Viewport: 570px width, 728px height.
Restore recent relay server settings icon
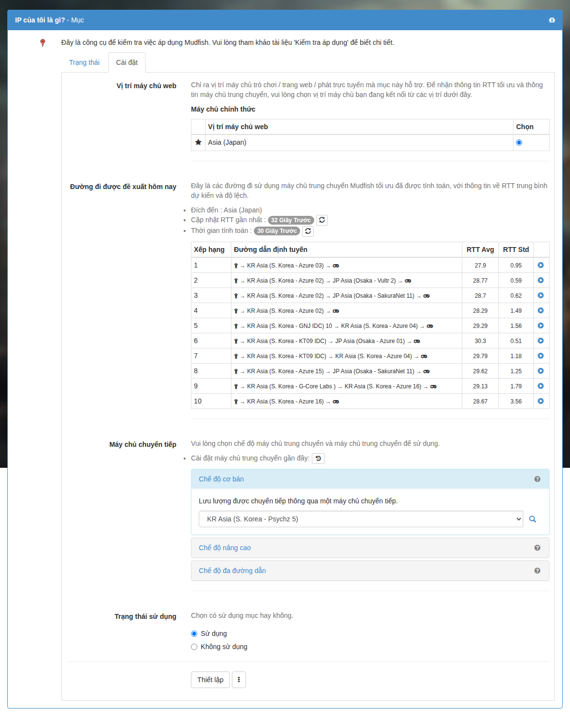click(318, 459)
